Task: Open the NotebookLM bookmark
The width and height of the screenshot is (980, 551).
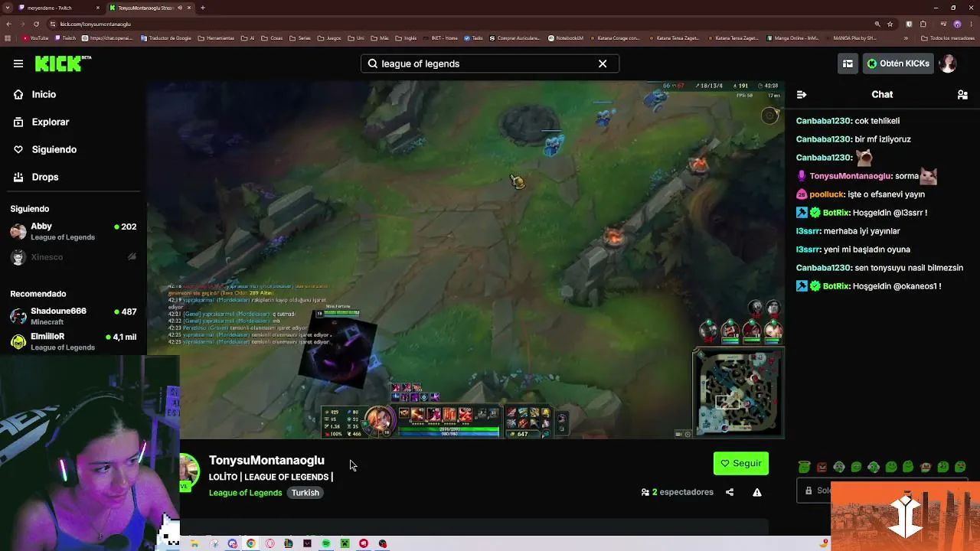Action: (x=566, y=38)
